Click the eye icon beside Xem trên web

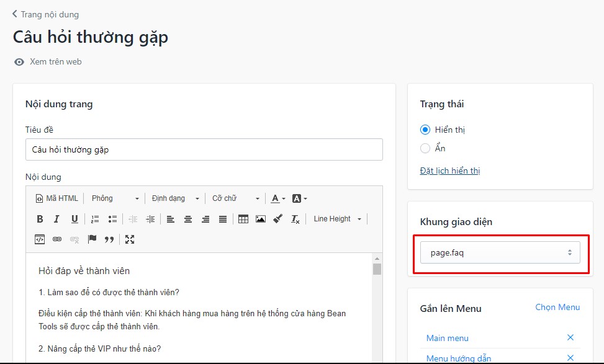[x=19, y=62]
